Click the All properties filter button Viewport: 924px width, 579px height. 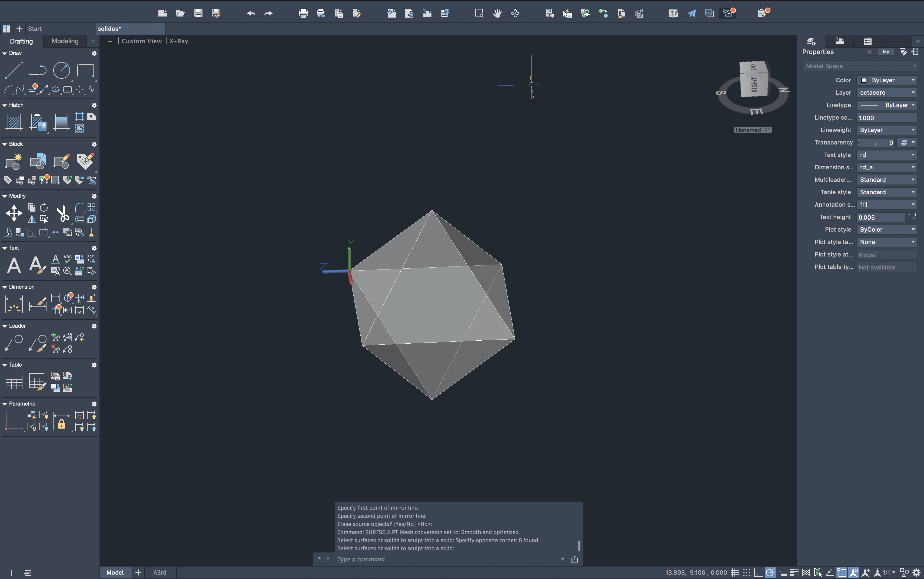tap(869, 52)
